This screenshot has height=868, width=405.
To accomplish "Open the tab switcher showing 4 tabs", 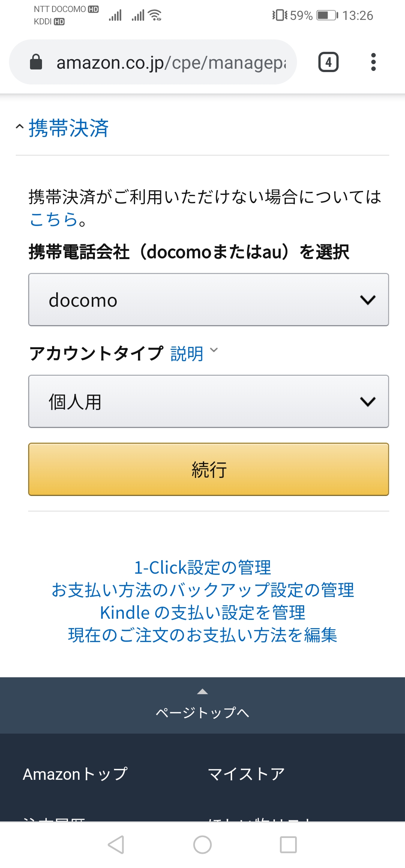I will [328, 62].
